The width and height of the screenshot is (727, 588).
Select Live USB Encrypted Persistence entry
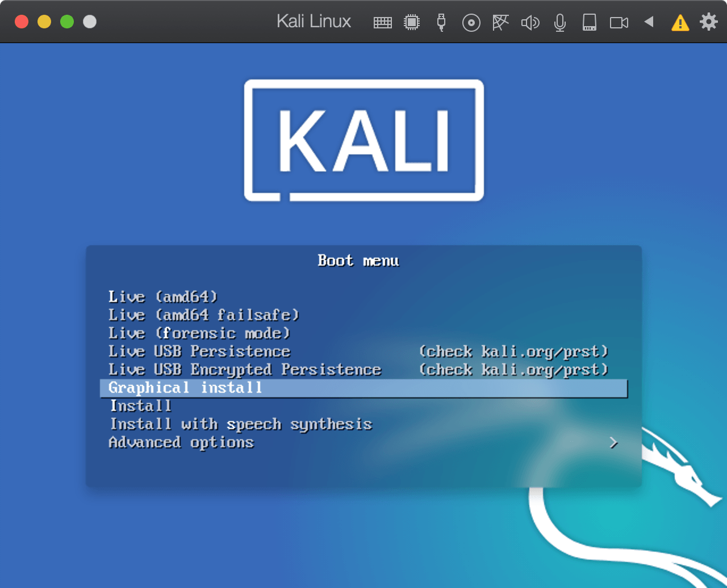[x=363, y=369]
